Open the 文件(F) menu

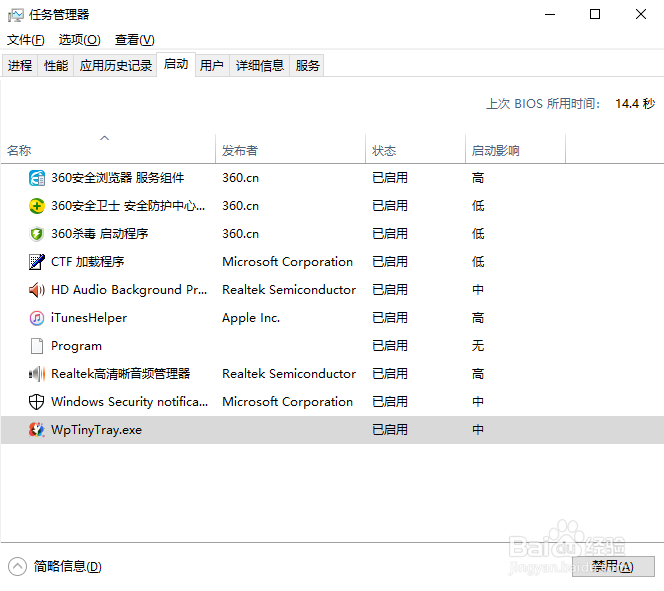(x=25, y=40)
